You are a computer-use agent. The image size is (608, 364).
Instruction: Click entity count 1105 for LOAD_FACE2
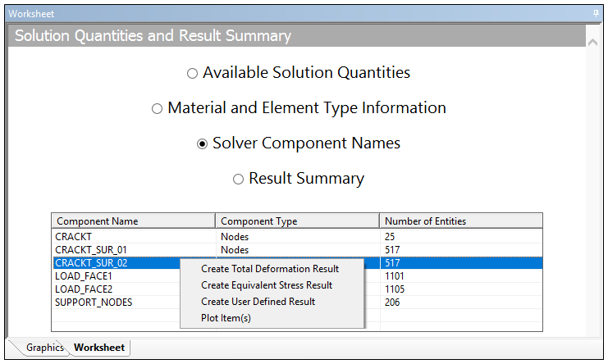tap(394, 289)
